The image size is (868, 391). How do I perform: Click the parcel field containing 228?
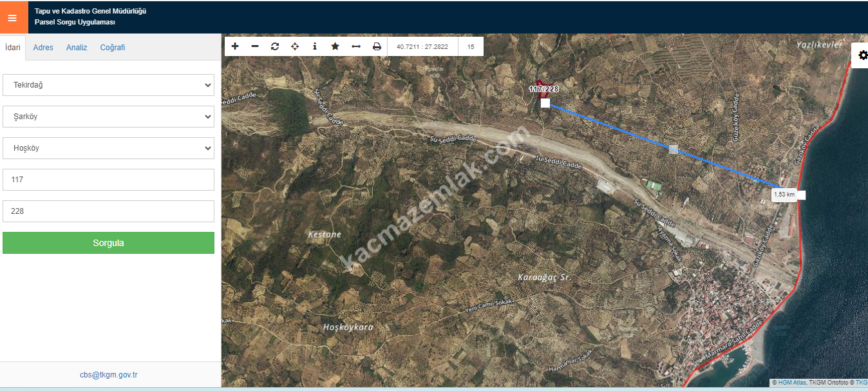108,211
